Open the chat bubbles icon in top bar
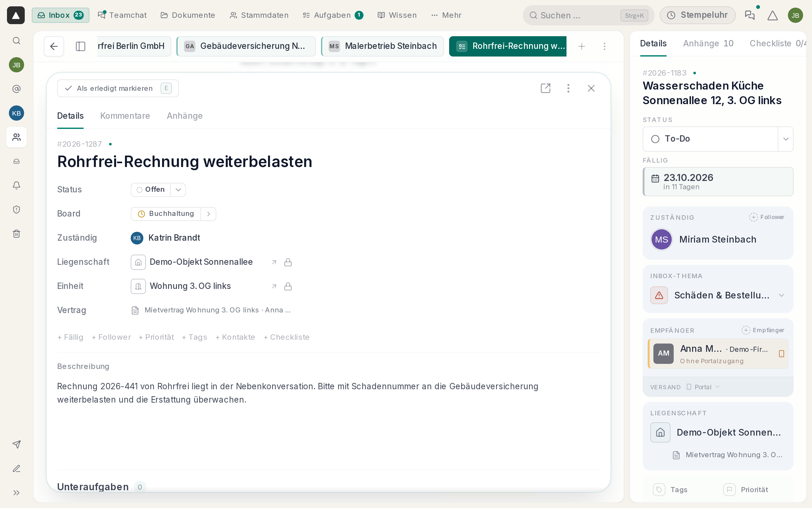The width and height of the screenshot is (812, 508). click(750, 15)
